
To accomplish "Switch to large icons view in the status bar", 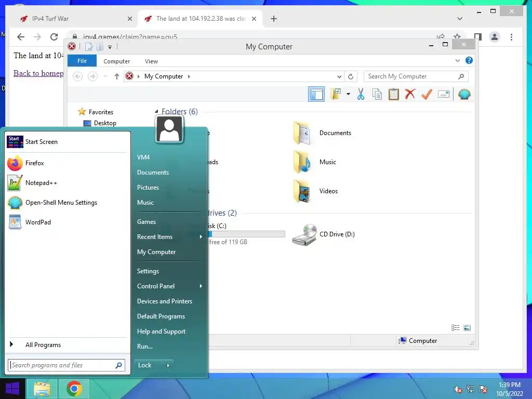I will point(467,327).
